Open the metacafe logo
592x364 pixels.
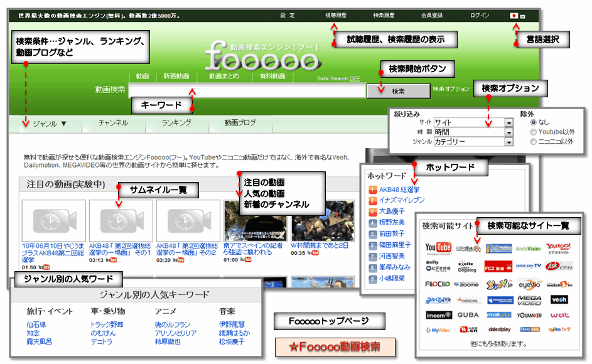tap(468, 300)
